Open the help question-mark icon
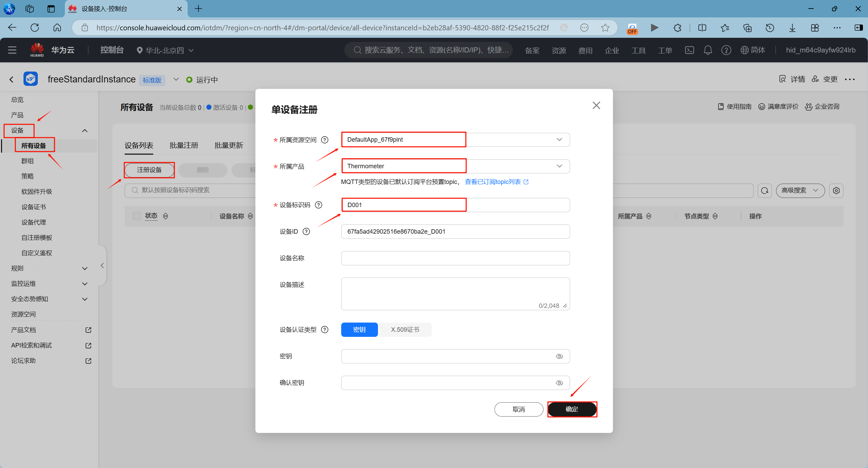Image resolution: width=868 pixels, height=468 pixels. (726, 50)
